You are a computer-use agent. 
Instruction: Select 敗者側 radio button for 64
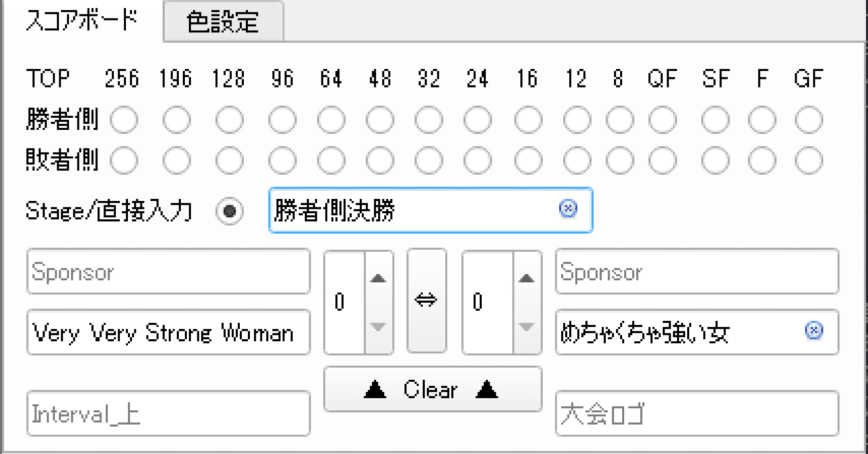click(332, 161)
